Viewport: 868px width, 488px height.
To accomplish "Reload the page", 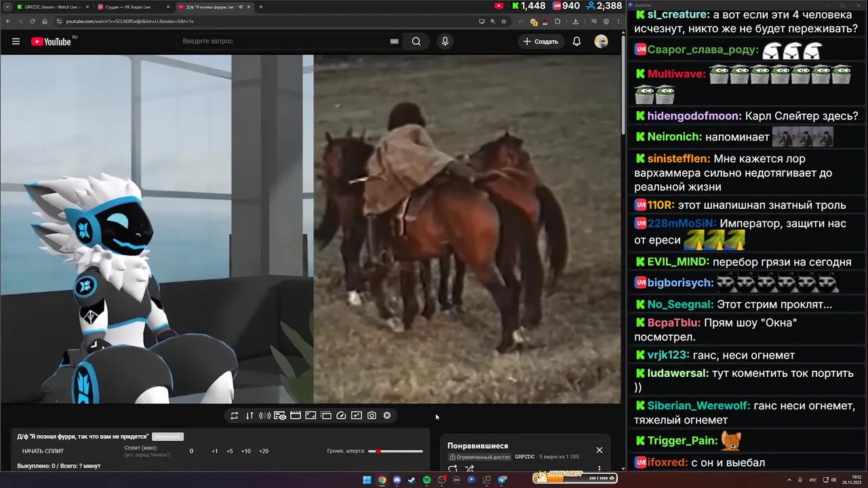I will pyautogui.click(x=33, y=21).
